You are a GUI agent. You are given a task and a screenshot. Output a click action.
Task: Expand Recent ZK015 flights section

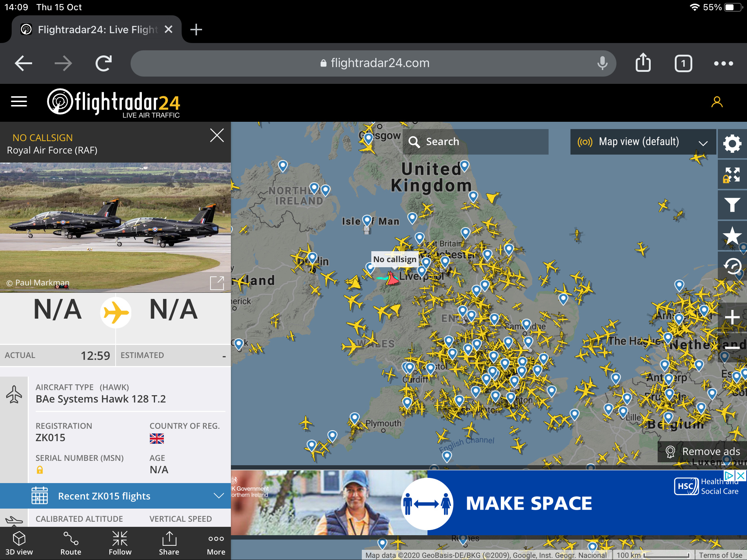115,496
